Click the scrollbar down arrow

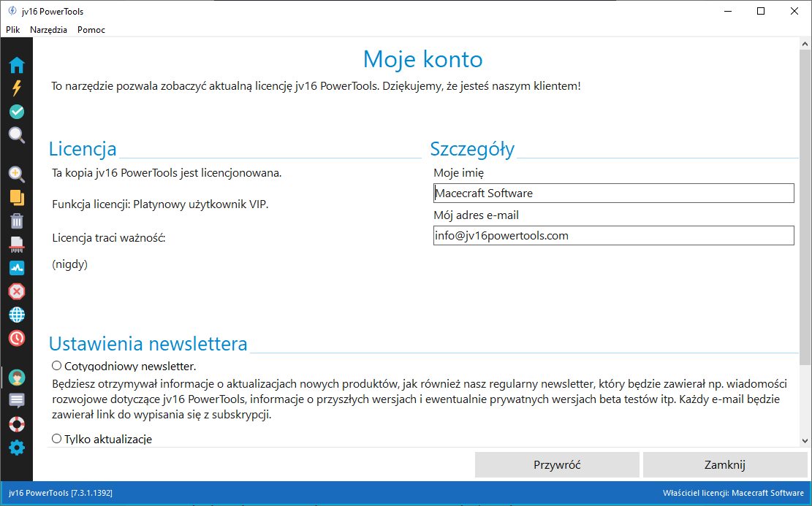pos(805,441)
